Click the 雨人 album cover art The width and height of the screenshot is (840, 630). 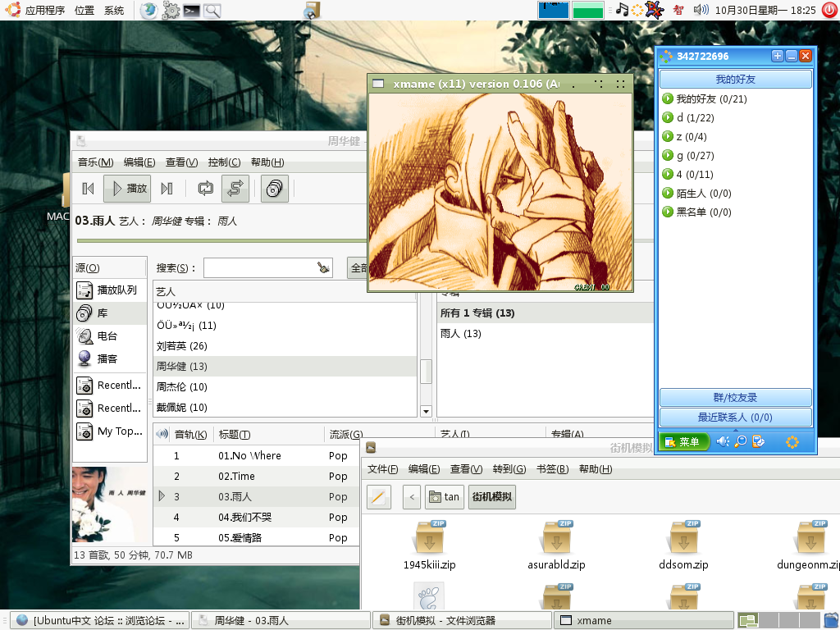coord(112,505)
